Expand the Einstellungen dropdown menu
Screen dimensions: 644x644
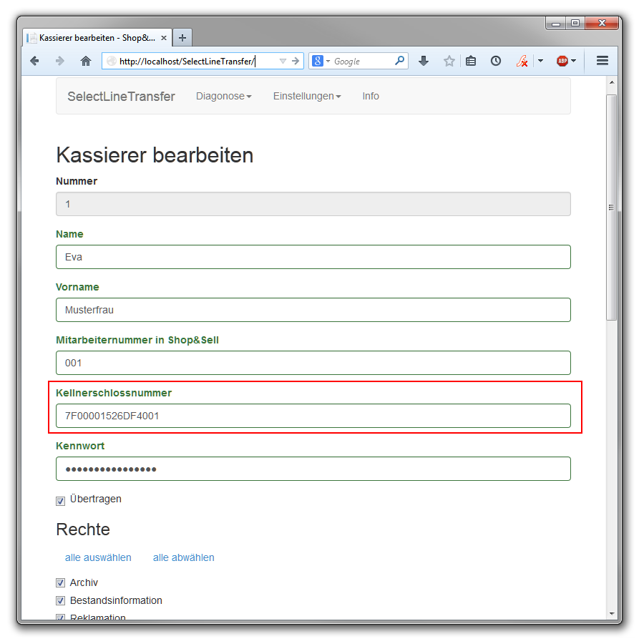coord(307,96)
